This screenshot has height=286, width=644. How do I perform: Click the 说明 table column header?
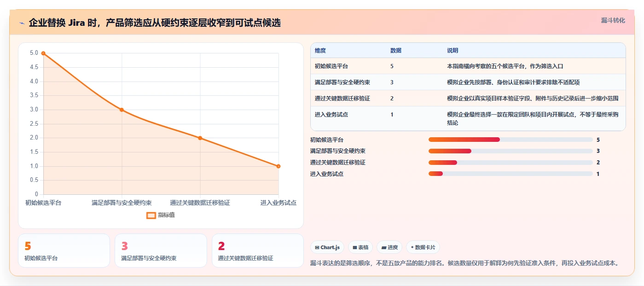[453, 51]
